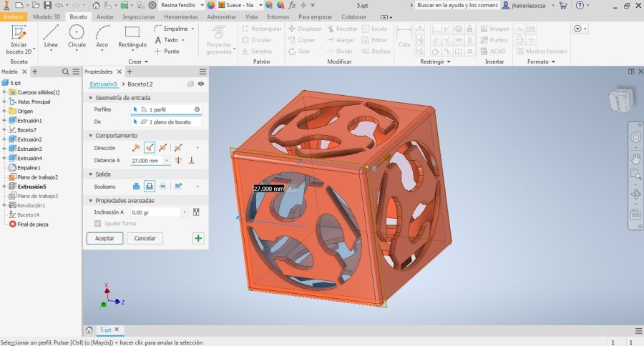Viewport: 644px width, 346px height.
Task: Click the Extrusión5 breadcrumb link
Action: [104, 84]
